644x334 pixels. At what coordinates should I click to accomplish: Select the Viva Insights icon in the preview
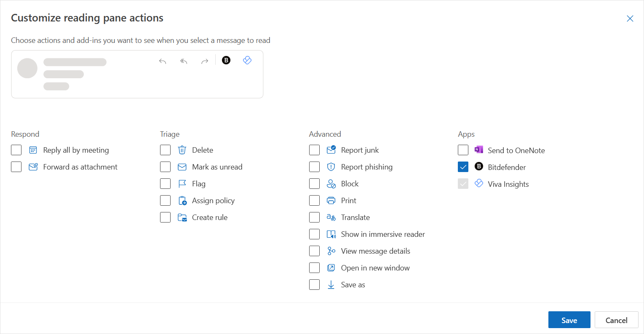coord(247,60)
